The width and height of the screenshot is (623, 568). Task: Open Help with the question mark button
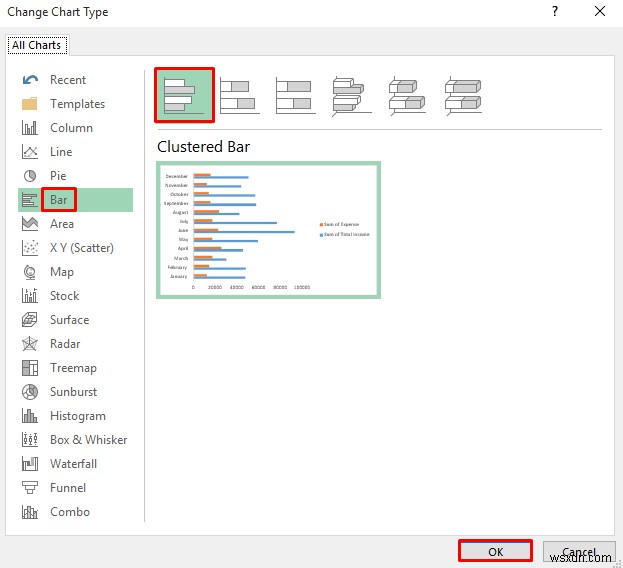pos(555,11)
